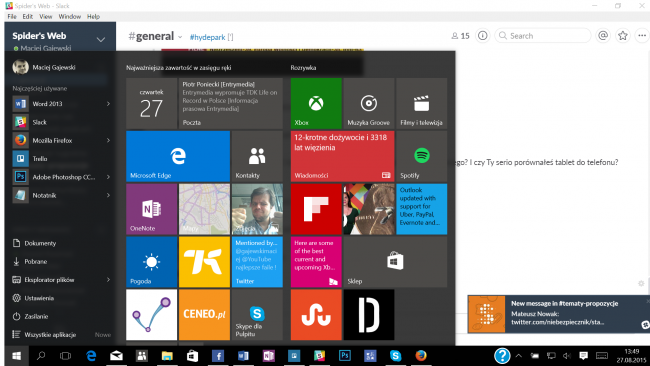Open the Help menu in Slack
The height and width of the screenshot is (366, 650).
tap(93, 17)
